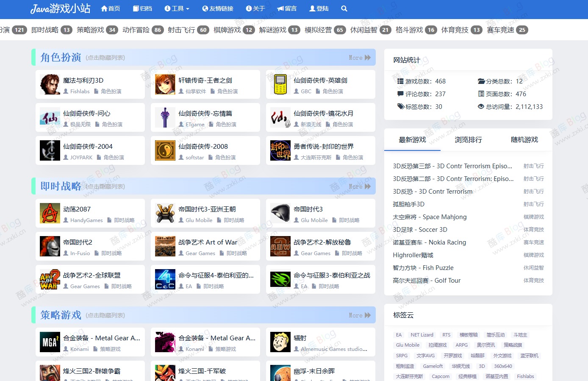This screenshot has width=588, height=381.
Task: Select the ARPG tag
Action: [462, 345]
